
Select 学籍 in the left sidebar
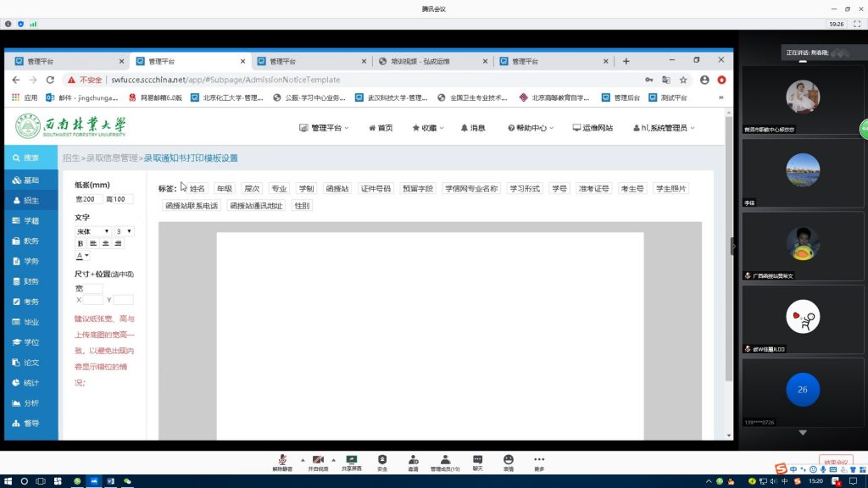pos(31,220)
